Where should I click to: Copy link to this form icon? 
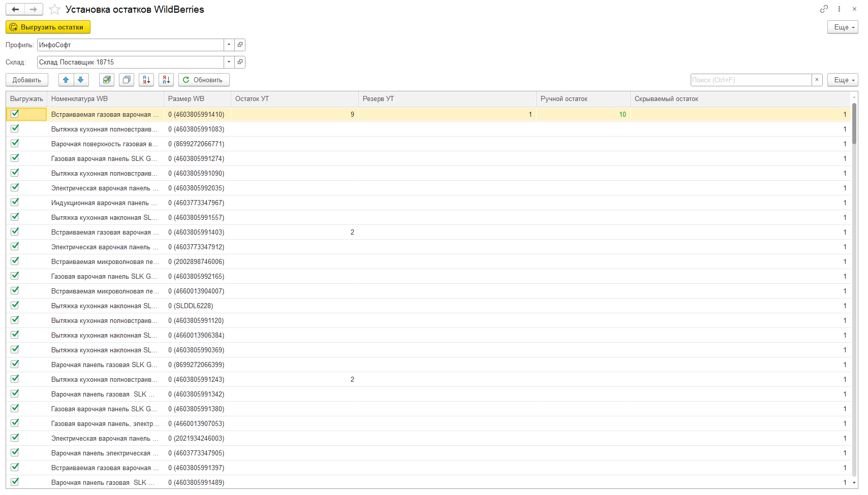click(x=824, y=9)
